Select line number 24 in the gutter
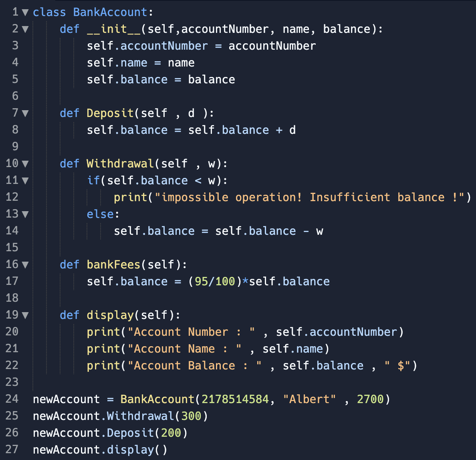This screenshot has width=476, height=460. click(x=12, y=399)
